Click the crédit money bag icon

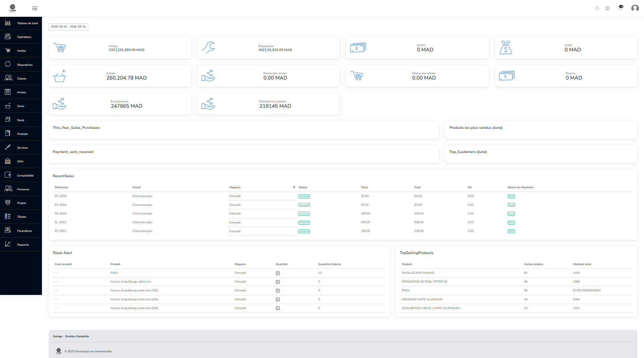click(505, 48)
